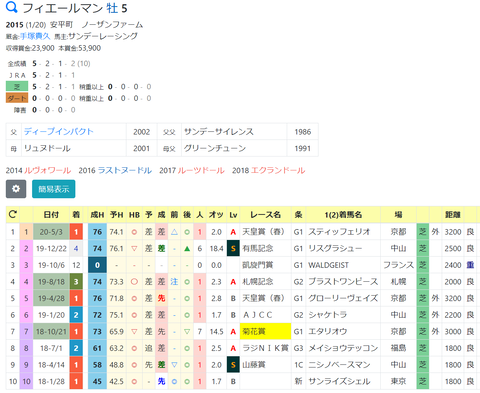The height and width of the screenshot is (393, 480).
Task: Open sibling ルヴォワール link
Action: coord(47,170)
